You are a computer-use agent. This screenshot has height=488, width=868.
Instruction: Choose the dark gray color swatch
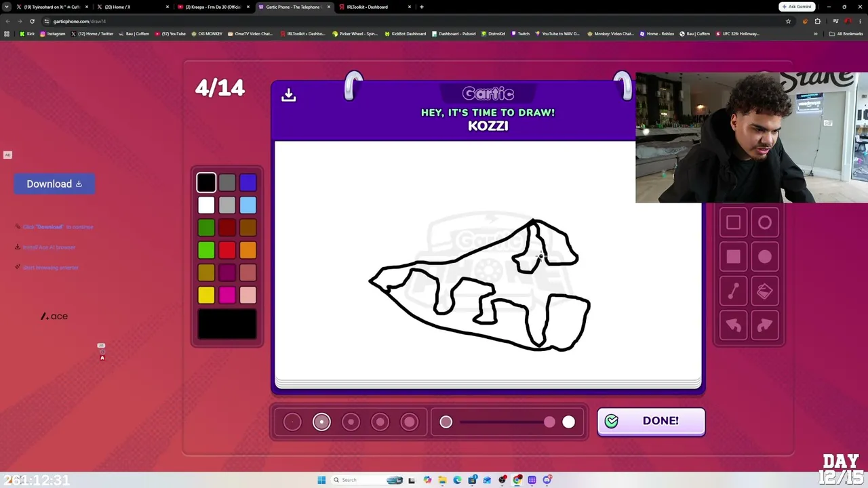point(227,182)
